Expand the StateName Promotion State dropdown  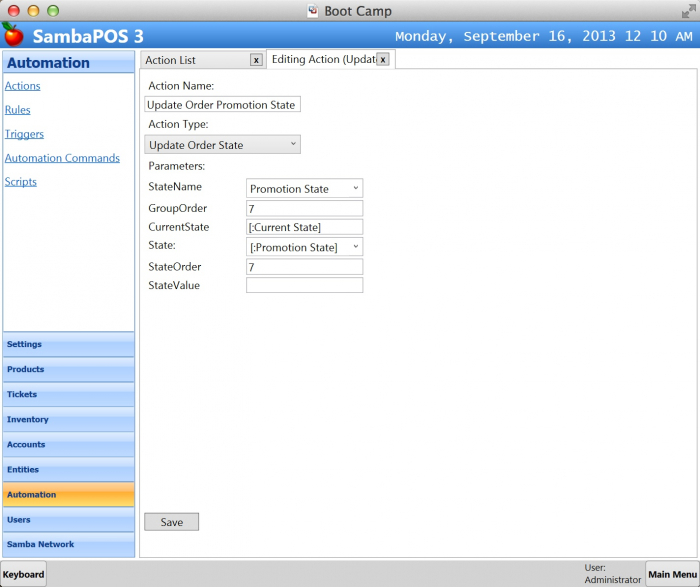[x=304, y=188]
